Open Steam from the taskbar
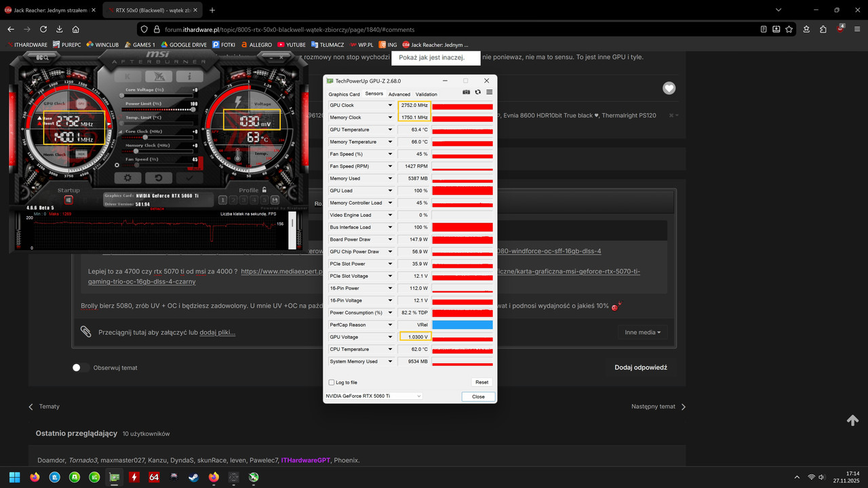868x488 pixels. click(194, 477)
